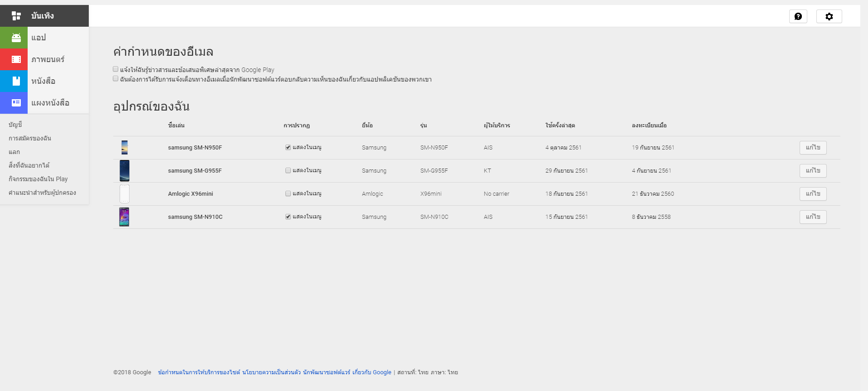Open the นโยบายความเป็นส่วนตัว footer link
This screenshot has height=391, width=868.
[271, 372]
